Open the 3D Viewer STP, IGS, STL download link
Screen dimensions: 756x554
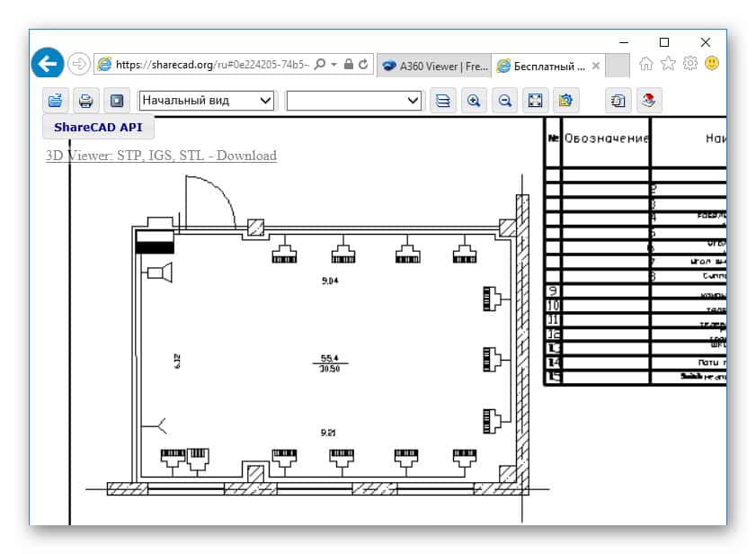[161, 156]
